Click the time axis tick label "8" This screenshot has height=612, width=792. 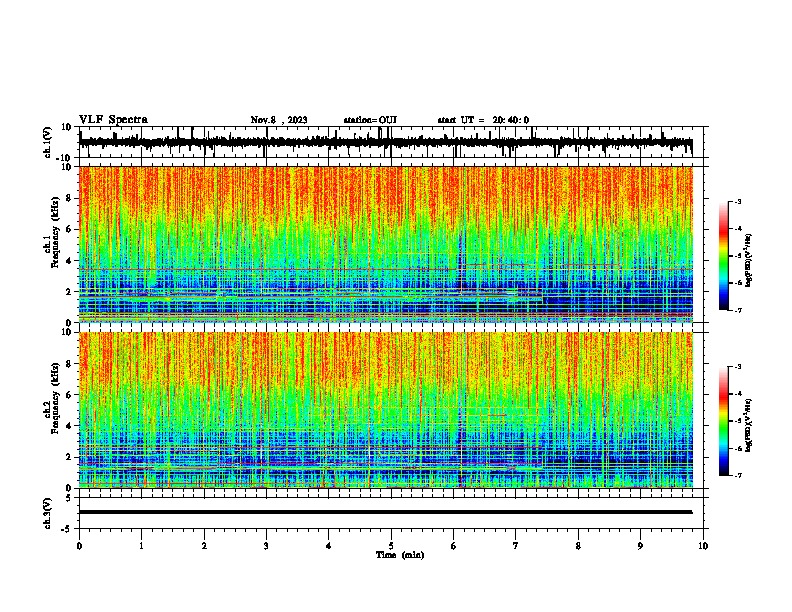click(578, 546)
